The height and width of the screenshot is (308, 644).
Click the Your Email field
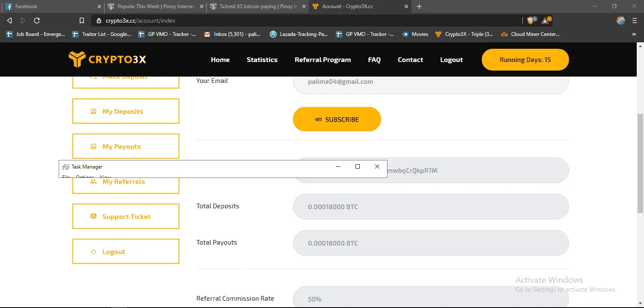(431, 85)
